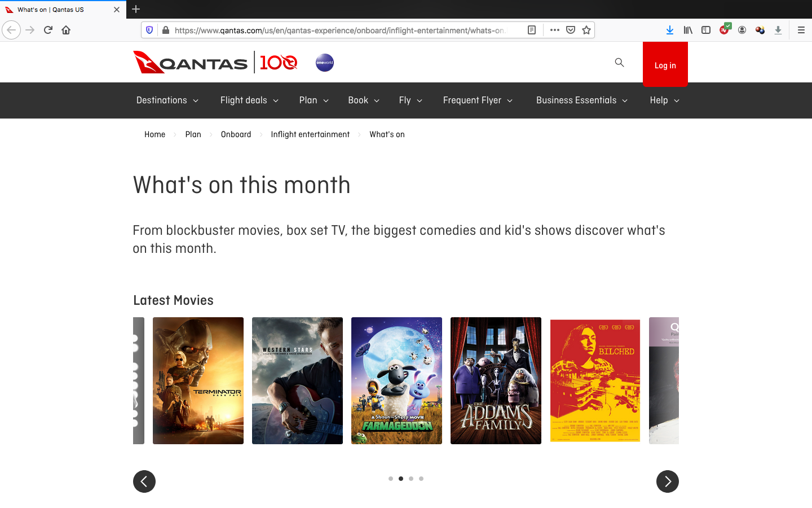The width and height of the screenshot is (812, 508).
Task: Expand the Destinations menu
Action: click(x=167, y=100)
